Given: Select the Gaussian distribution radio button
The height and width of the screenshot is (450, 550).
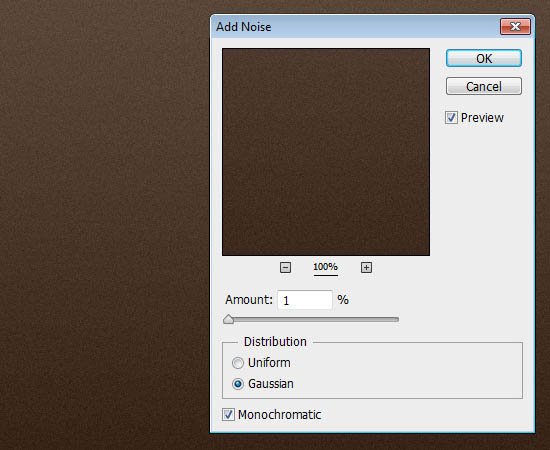Looking at the screenshot, I should click(237, 384).
